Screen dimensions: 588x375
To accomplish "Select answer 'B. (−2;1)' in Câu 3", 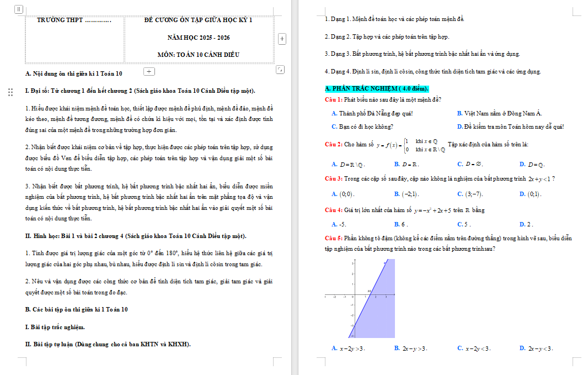I will coord(407,194).
